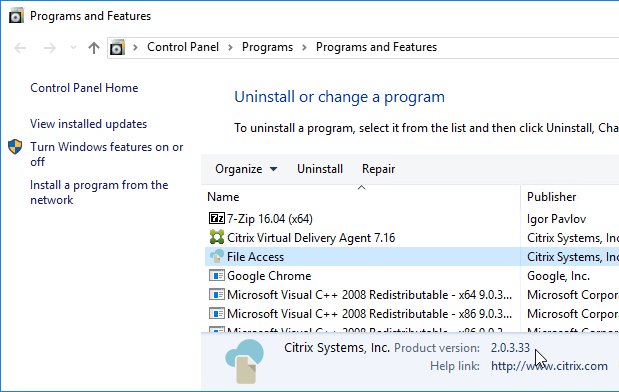Open the Organize dropdown menu
619x392 pixels.
[x=246, y=169]
